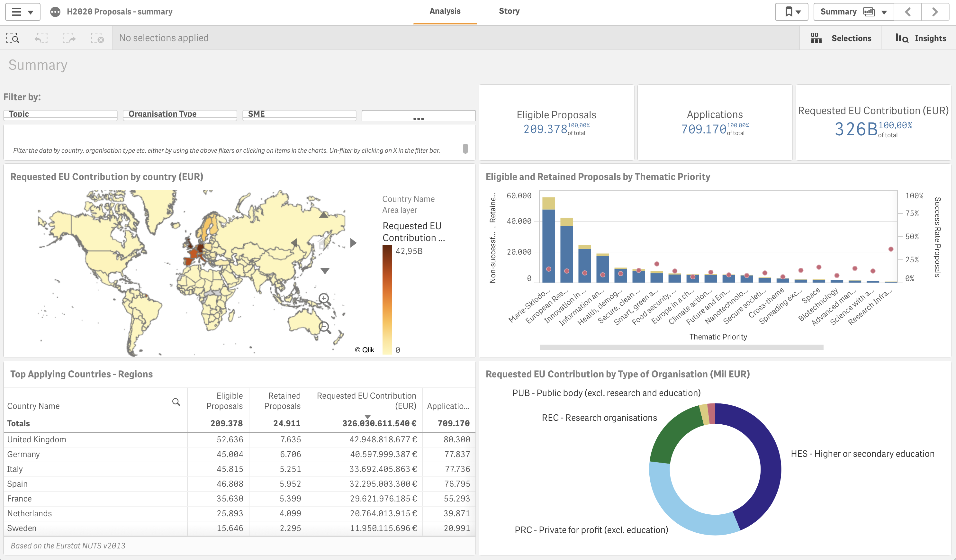Open smart search selection tool

pyautogui.click(x=13, y=38)
